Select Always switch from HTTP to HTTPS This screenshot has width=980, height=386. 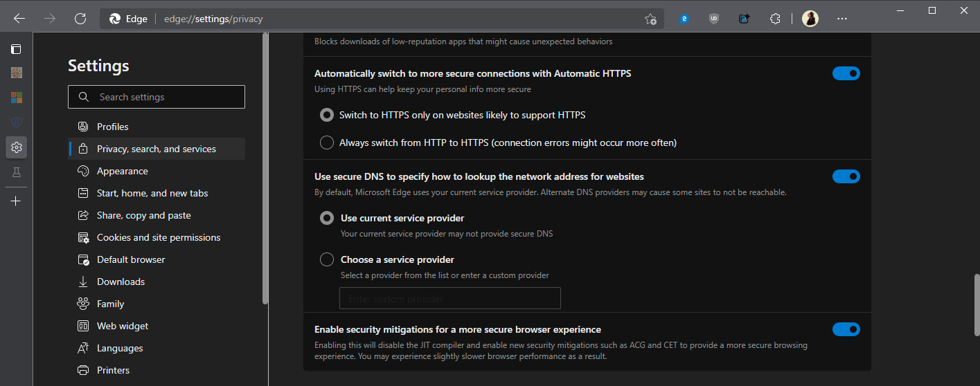click(326, 143)
